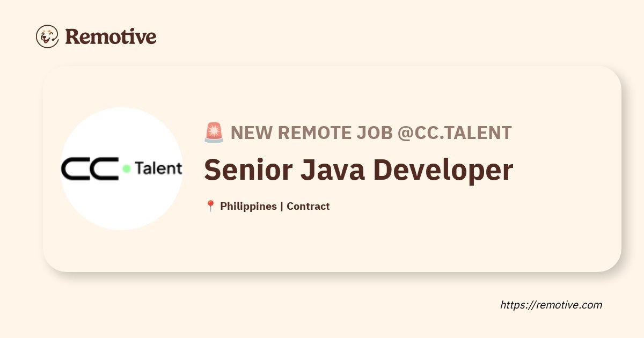Screen dimensions: 644x338
Task: Click the red location pin icon
Action: pyautogui.click(x=210, y=206)
